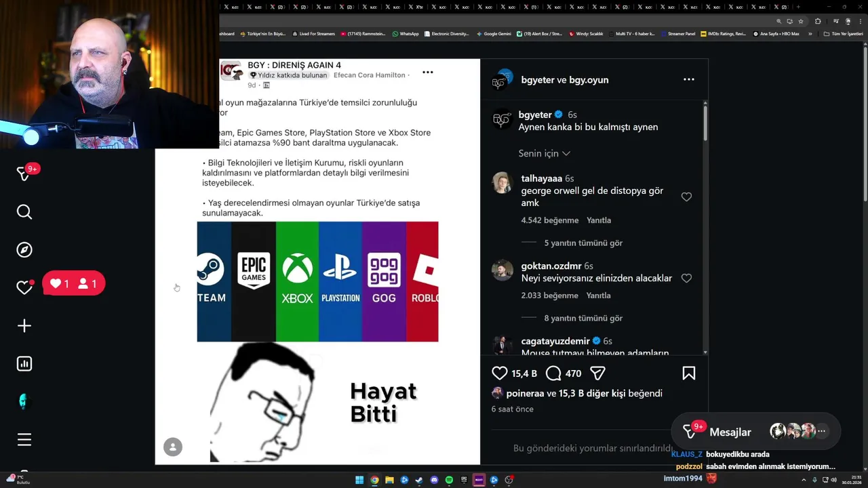Like goktan.ozdmr's comment
Image resolution: width=868 pixels, height=488 pixels.
(686, 278)
